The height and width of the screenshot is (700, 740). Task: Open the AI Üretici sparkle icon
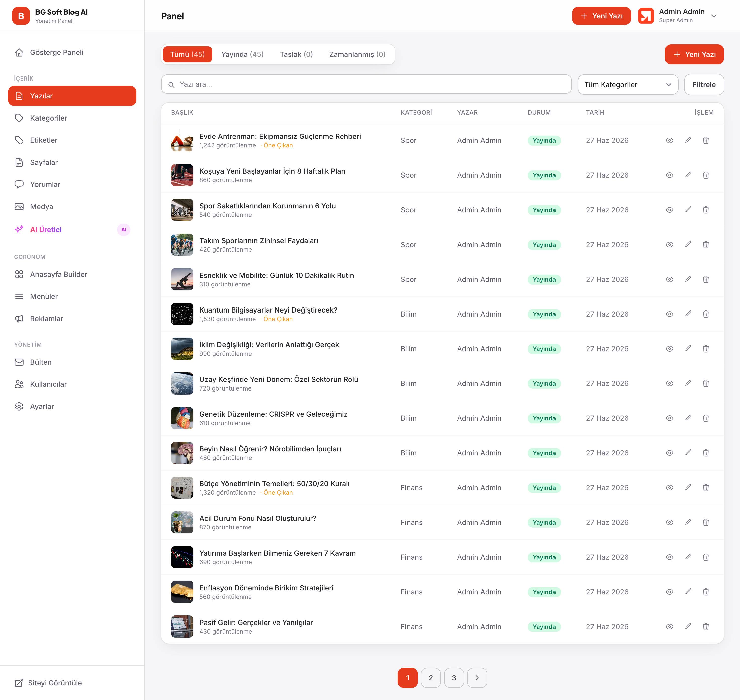pyautogui.click(x=19, y=229)
